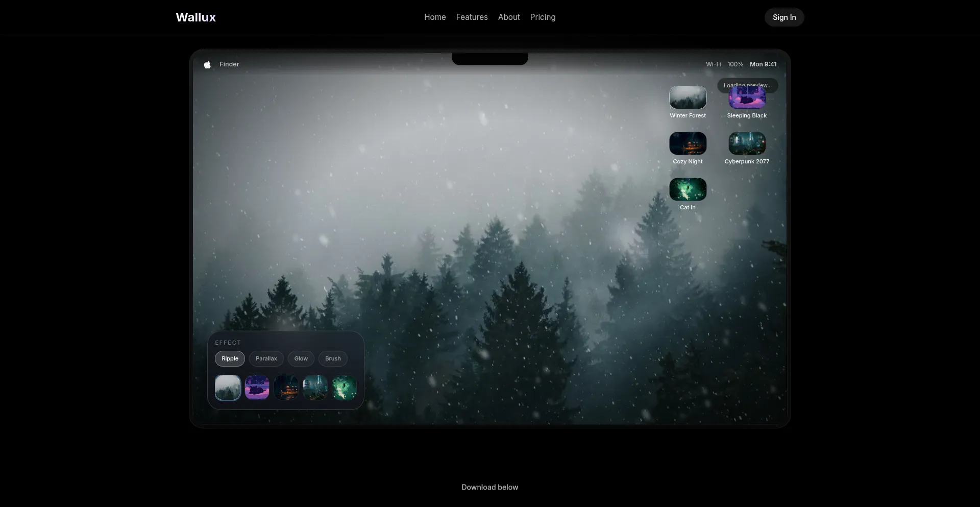980x507 pixels.
Task: Pick the dark cozy night thumbnail in Effect panel
Action: click(286, 388)
